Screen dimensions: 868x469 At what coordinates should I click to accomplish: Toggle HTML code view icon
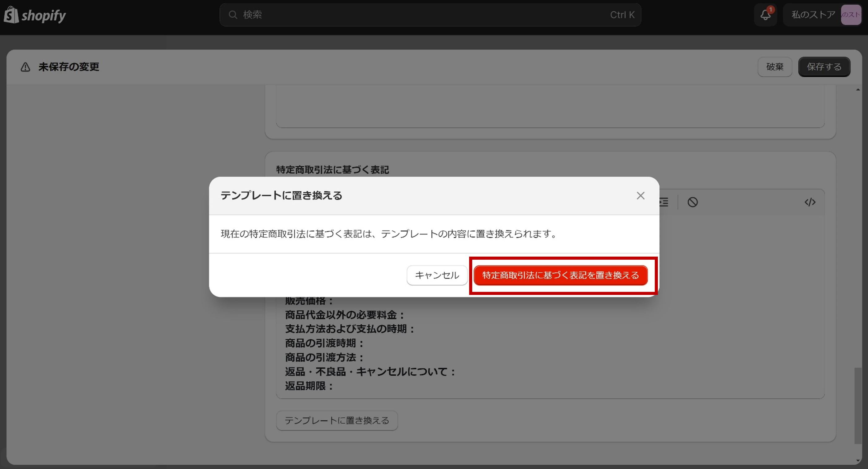[x=810, y=202]
